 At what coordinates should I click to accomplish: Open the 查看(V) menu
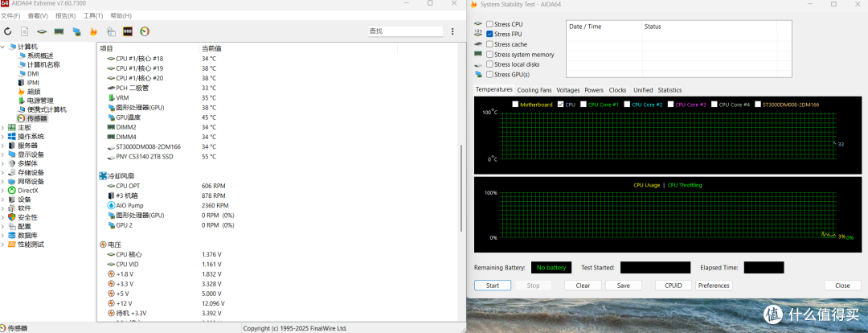[38, 15]
